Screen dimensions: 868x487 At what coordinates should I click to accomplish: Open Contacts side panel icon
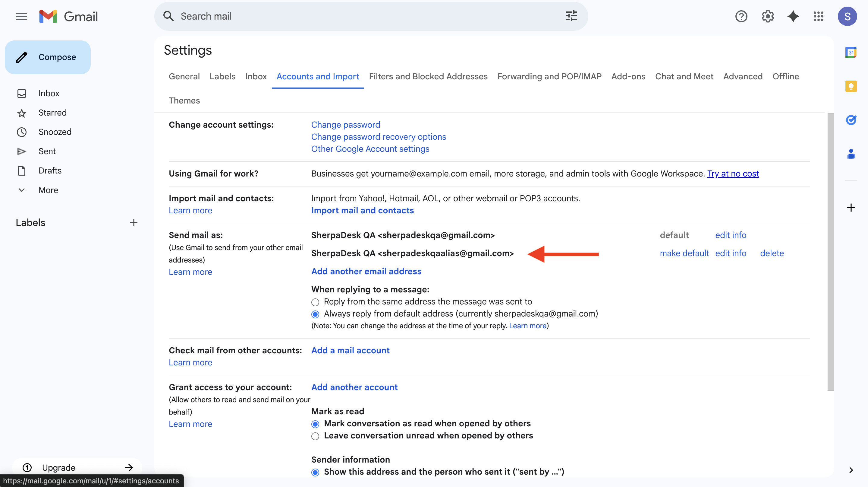click(851, 154)
